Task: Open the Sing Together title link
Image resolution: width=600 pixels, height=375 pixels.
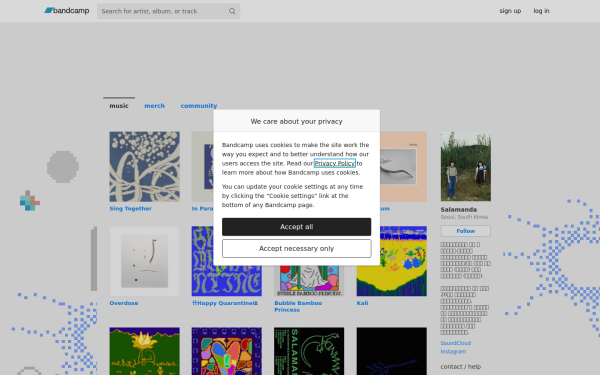Action: pos(130,209)
